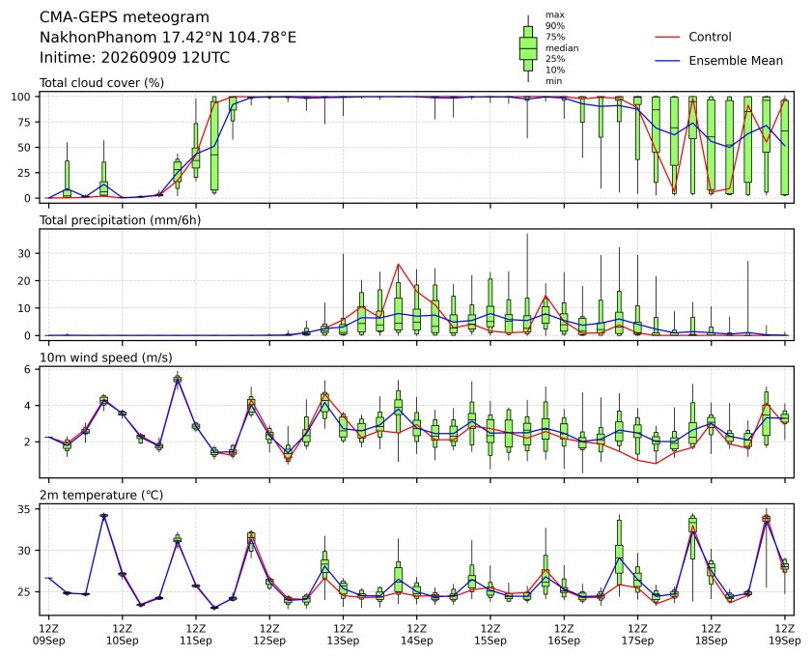Screen dimensions: 812x657
Task: Select the Control legend label
Action: [x=710, y=37]
